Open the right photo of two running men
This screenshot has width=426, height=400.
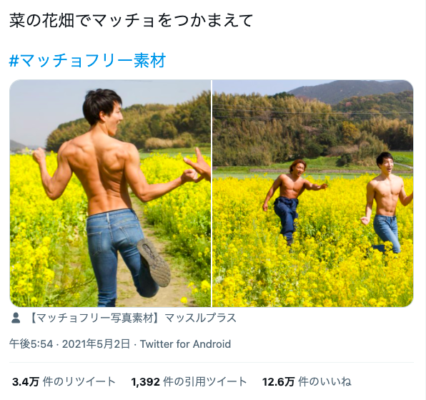tap(313, 193)
